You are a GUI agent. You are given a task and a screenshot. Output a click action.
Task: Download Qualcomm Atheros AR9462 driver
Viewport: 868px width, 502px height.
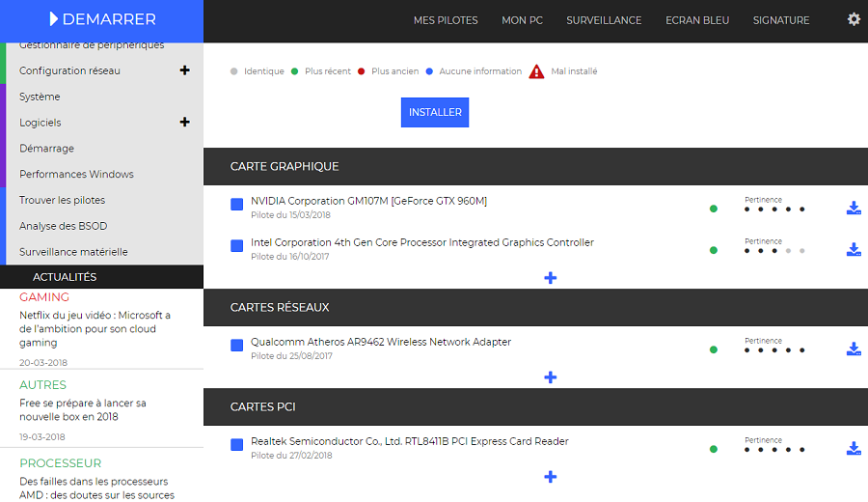(x=854, y=349)
